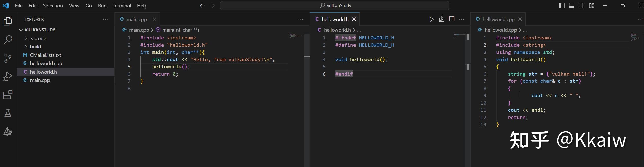Image resolution: width=644 pixels, height=167 pixels.
Task: Open the Terminal menu
Action: click(122, 6)
